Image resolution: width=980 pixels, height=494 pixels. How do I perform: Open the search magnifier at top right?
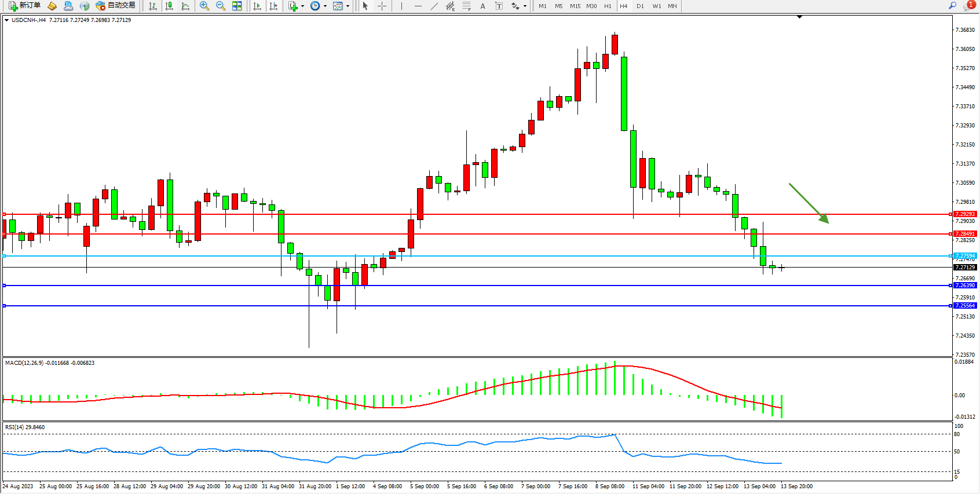tap(952, 6)
